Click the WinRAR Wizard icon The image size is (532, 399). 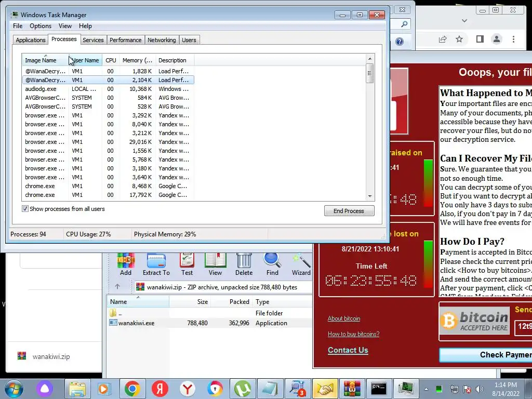[x=301, y=264]
